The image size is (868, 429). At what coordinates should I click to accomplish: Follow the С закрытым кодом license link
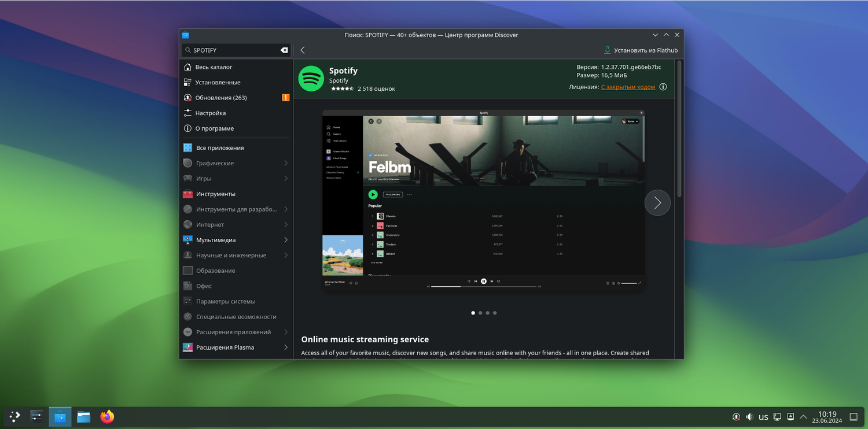[628, 87]
